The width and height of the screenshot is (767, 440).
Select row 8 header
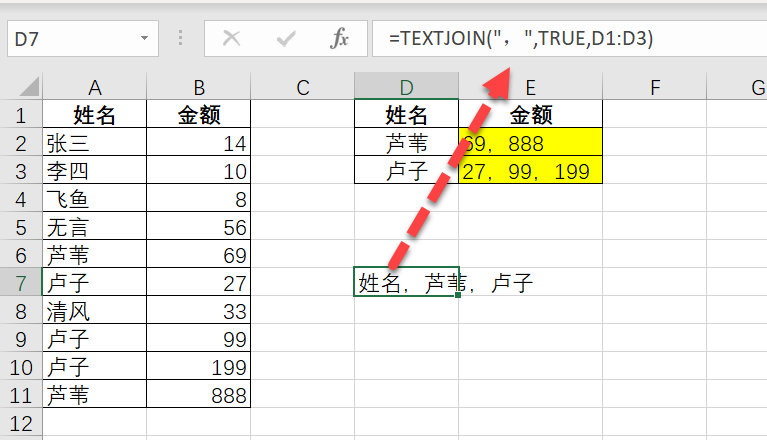[21, 311]
